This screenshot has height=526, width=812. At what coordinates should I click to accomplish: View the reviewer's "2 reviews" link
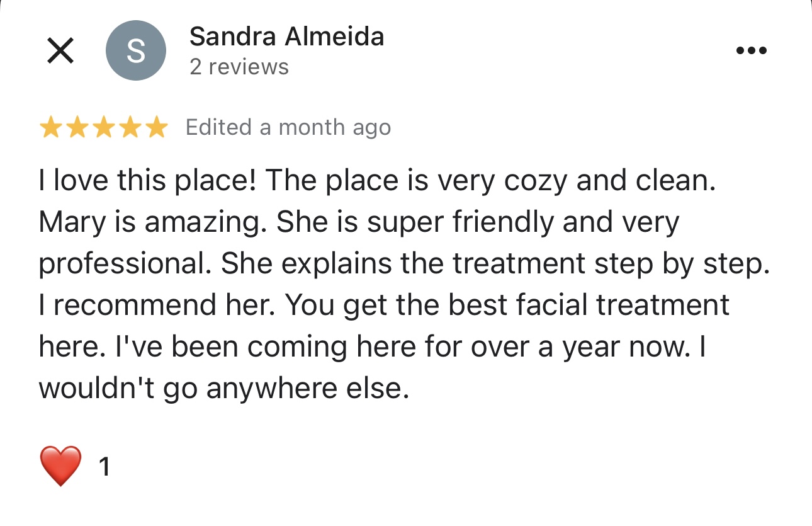239,67
